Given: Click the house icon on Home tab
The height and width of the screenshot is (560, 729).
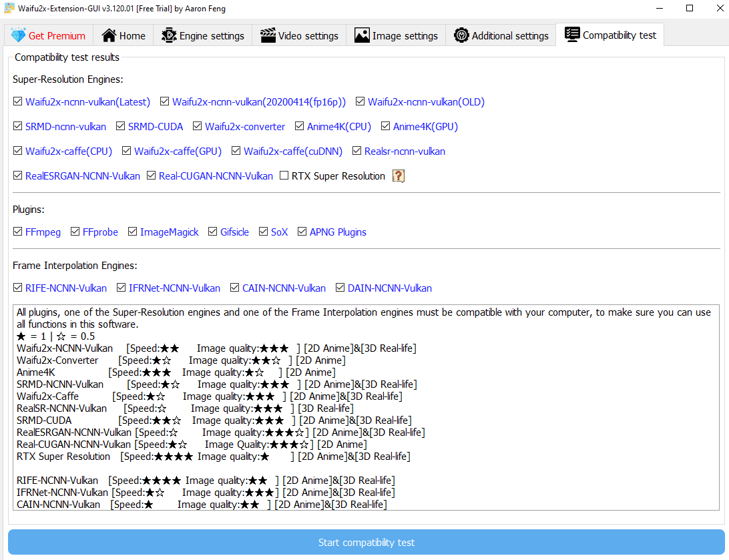Looking at the screenshot, I should (x=109, y=35).
